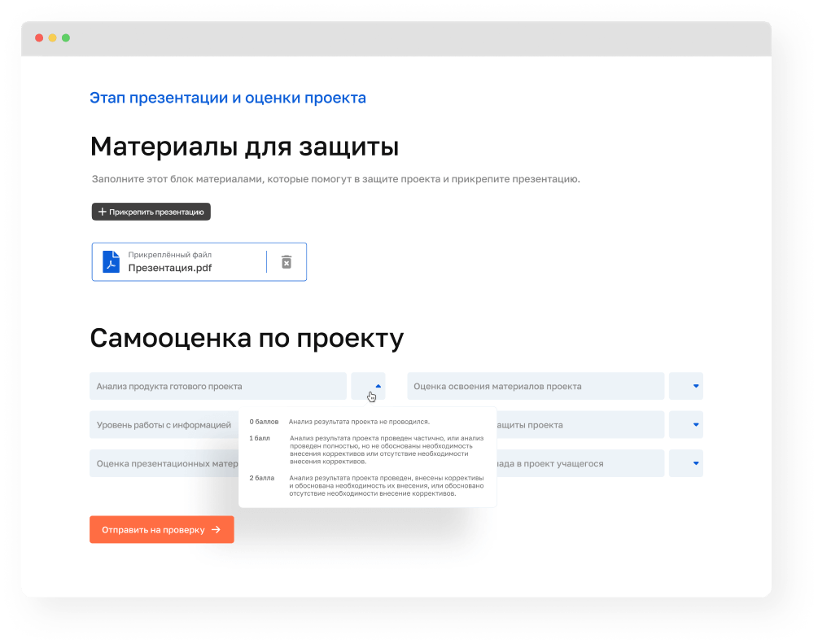
Task: Open dropdown arrow beside защиты проекта field
Action: tap(695, 424)
